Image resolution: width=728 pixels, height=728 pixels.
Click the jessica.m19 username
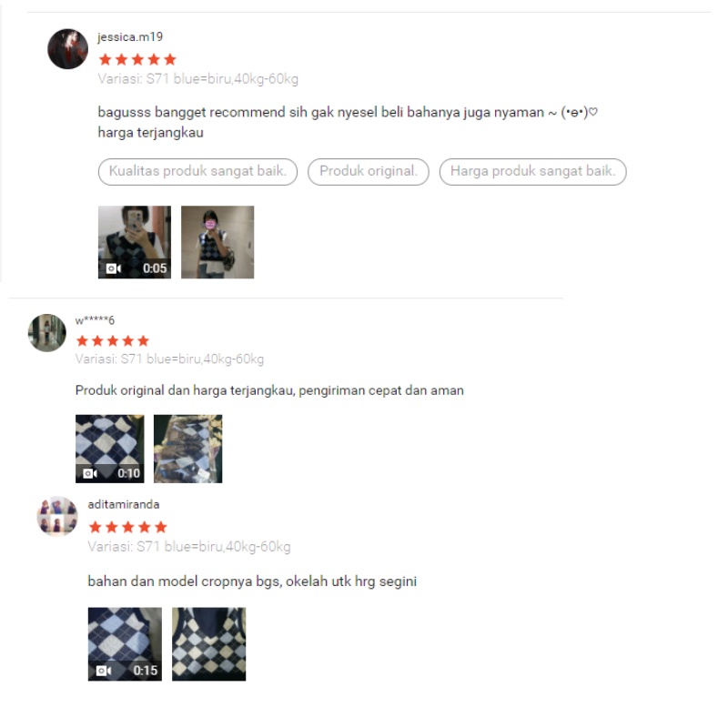[x=130, y=36]
